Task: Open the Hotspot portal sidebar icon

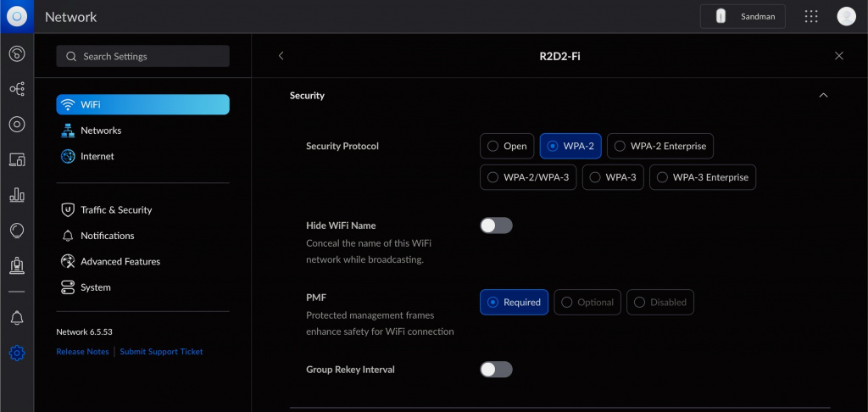Action: point(17,265)
